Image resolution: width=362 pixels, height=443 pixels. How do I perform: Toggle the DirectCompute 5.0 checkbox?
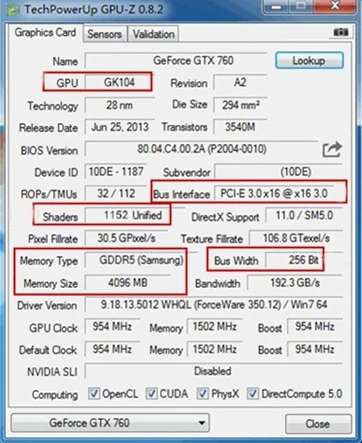click(x=253, y=393)
